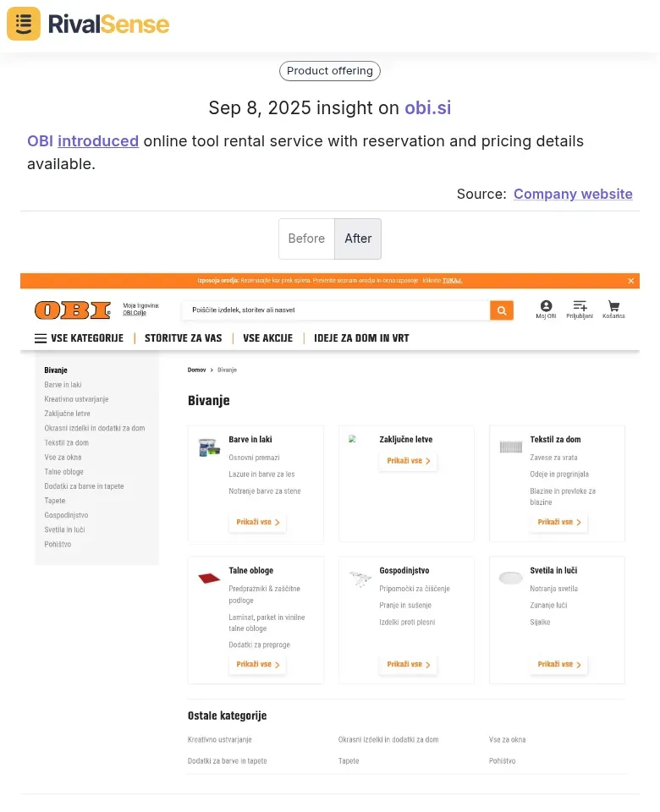
Task: Open the Sijalke link
Action: (x=540, y=623)
